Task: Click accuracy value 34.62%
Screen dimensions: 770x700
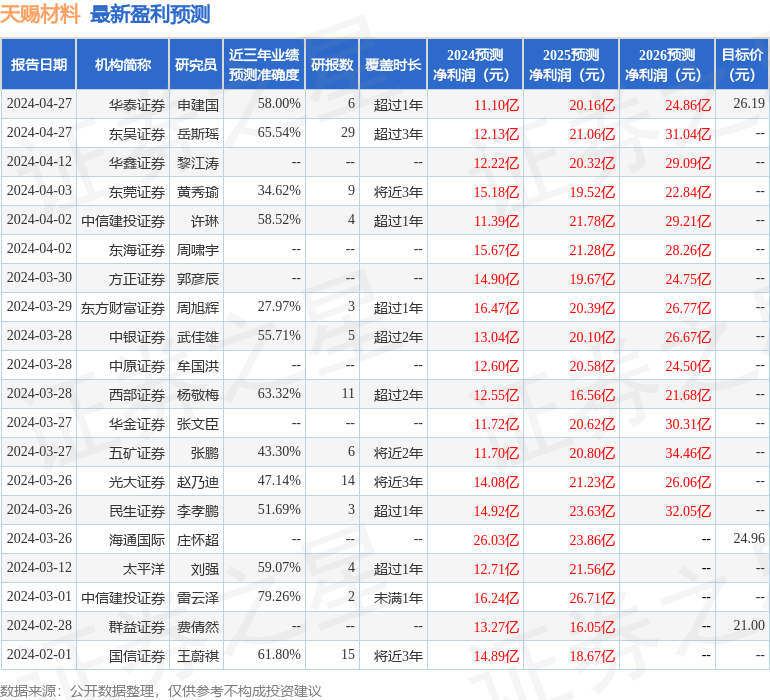Action: pos(279,190)
